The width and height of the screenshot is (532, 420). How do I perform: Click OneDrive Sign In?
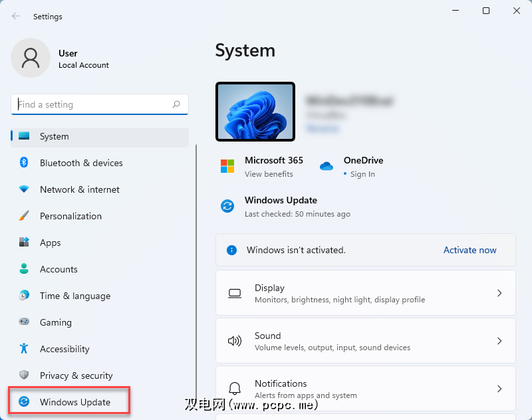point(362,174)
